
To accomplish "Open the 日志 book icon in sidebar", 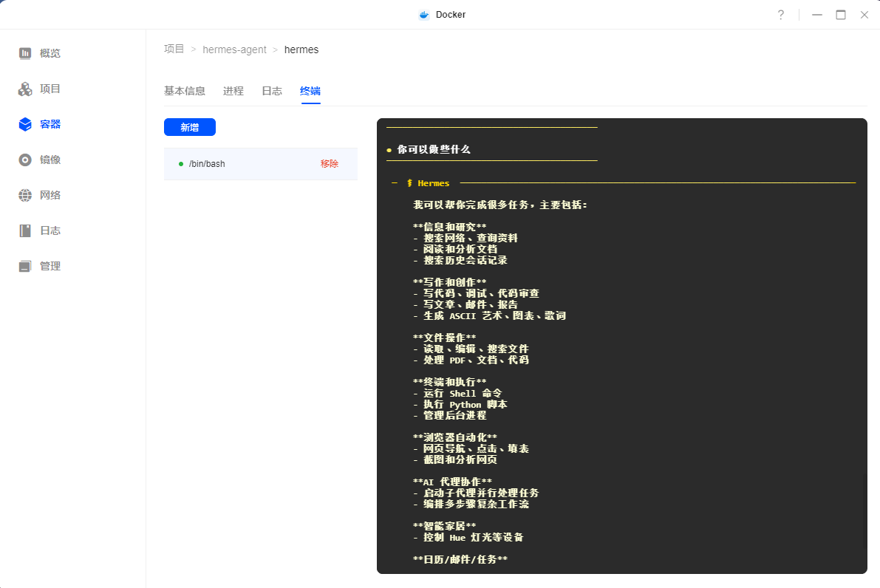I will (24, 230).
